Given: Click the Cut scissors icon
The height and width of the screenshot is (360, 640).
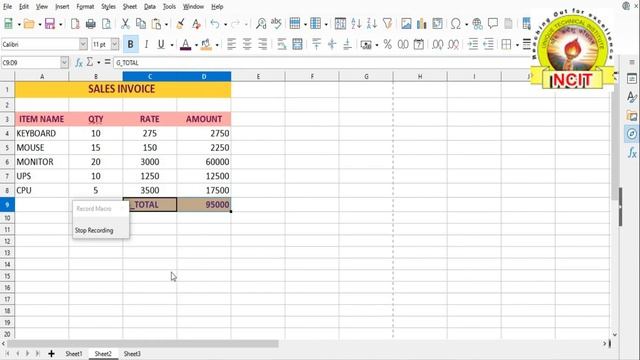Looking at the screenshot, I should (x=125, y=24).
